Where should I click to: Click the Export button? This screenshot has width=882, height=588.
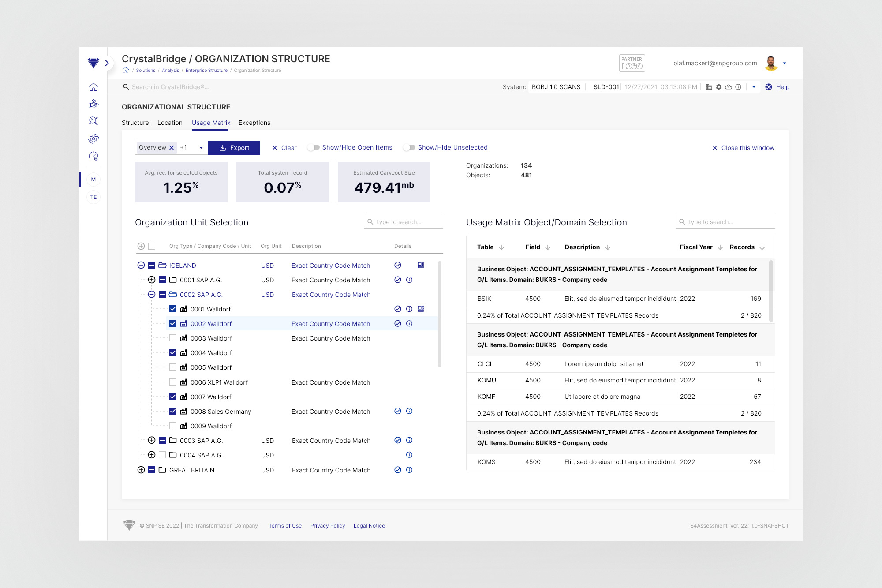click(234, 148)
